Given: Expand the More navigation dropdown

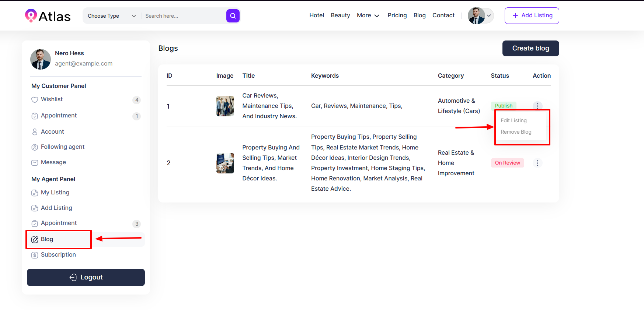Looking at the screenshot, I should click(x=368, y=15).
